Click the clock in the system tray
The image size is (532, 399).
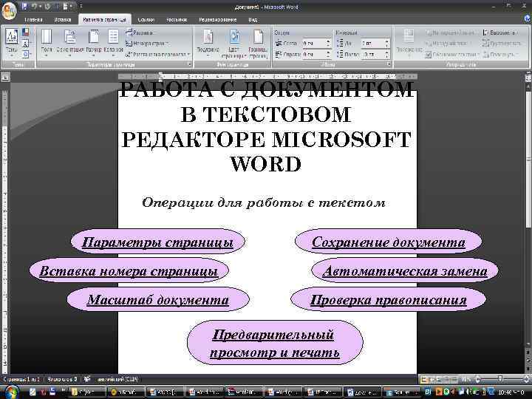513,392
